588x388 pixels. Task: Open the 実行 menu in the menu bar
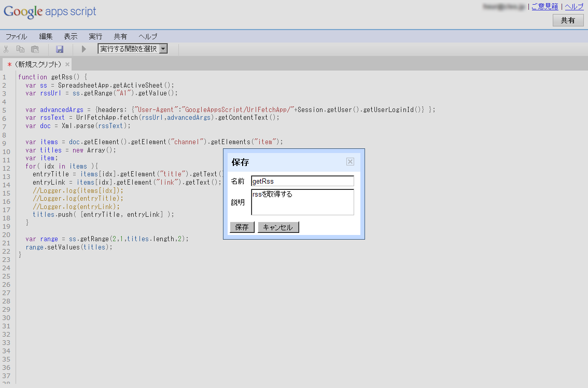tap(95, 36)
